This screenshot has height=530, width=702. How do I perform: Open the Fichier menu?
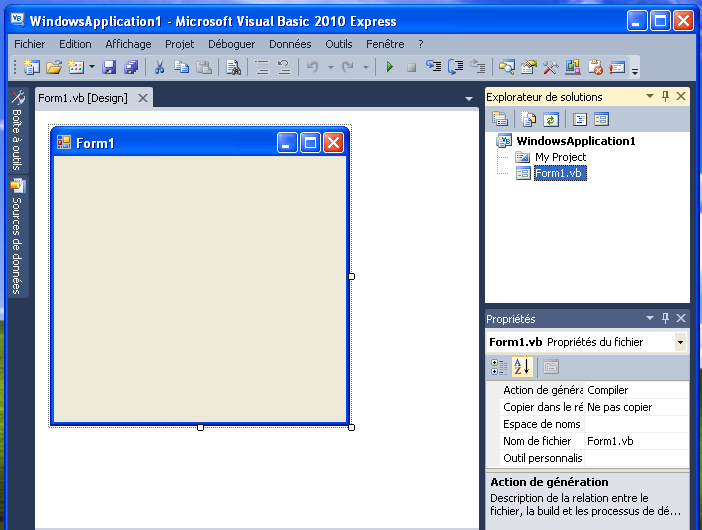coord(30,44)
